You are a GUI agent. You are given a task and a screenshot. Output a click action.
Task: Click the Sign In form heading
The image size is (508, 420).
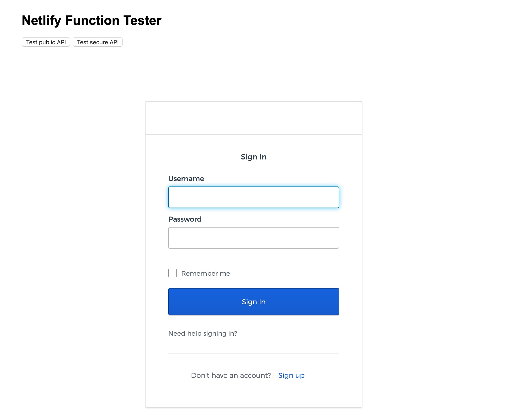point(253,157)
